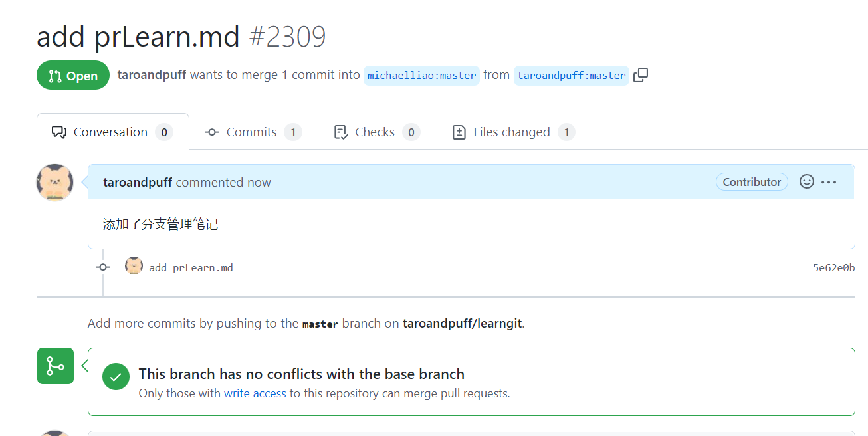The image size is (868, 436).
Task: Click the PR number #2309
Action: (x=287, y=36)
